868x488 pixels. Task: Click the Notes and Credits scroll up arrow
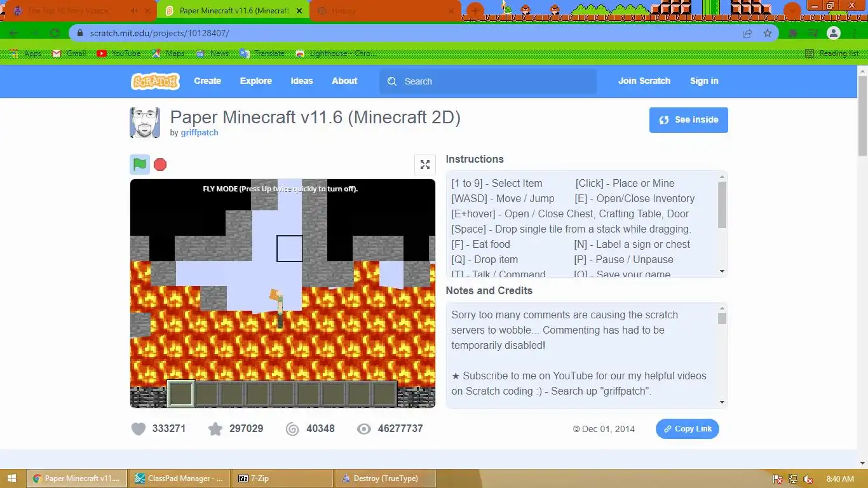(722, 308)
